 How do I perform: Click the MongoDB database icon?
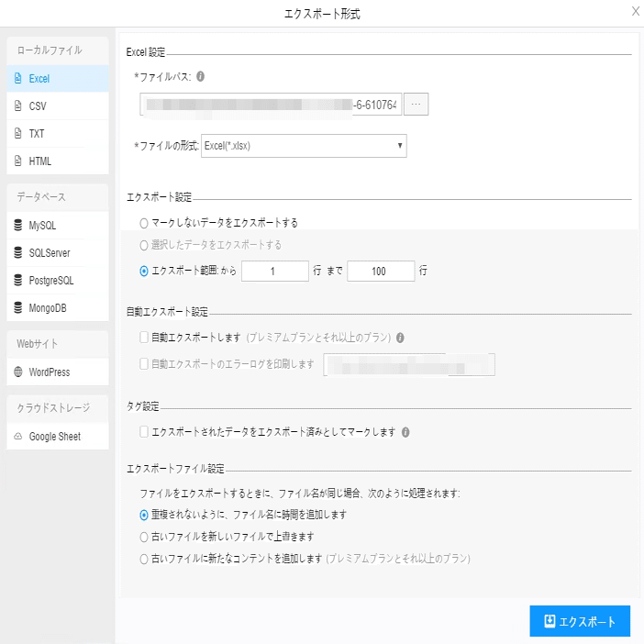click(x=17, y=308)
